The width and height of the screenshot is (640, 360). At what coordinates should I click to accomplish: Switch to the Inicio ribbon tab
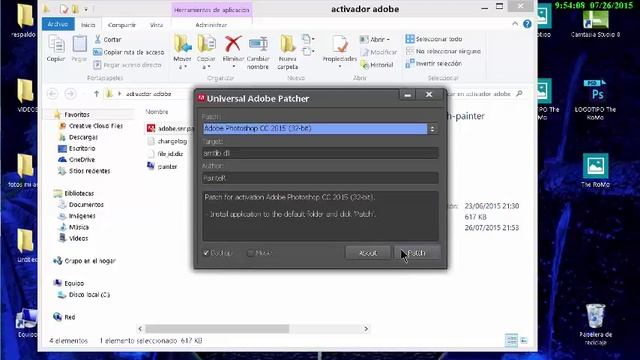pyautogui.click(x=88, y=25)
